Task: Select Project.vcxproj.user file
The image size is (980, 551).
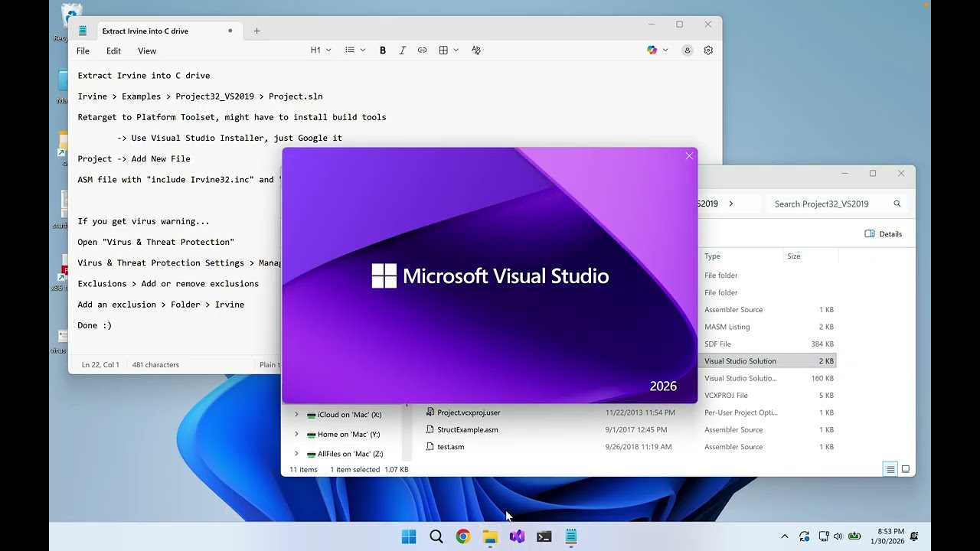Action: pos(469,412)
